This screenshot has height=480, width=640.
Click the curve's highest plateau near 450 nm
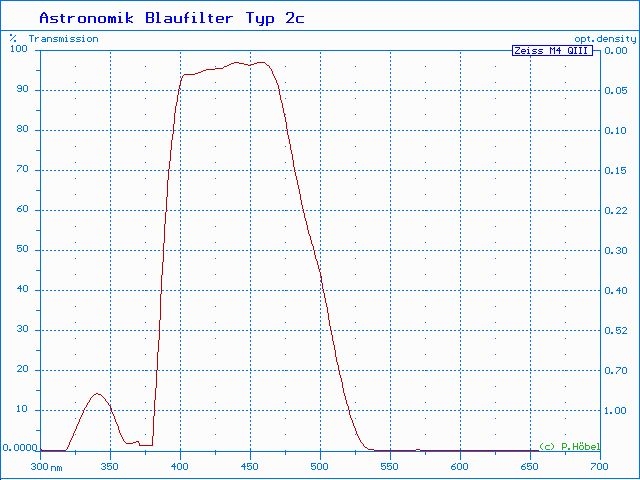click(x=250, y=63)
